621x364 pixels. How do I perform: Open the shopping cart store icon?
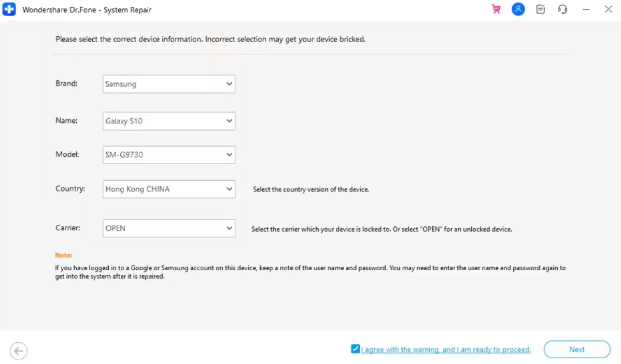click(x=496, y=9)
